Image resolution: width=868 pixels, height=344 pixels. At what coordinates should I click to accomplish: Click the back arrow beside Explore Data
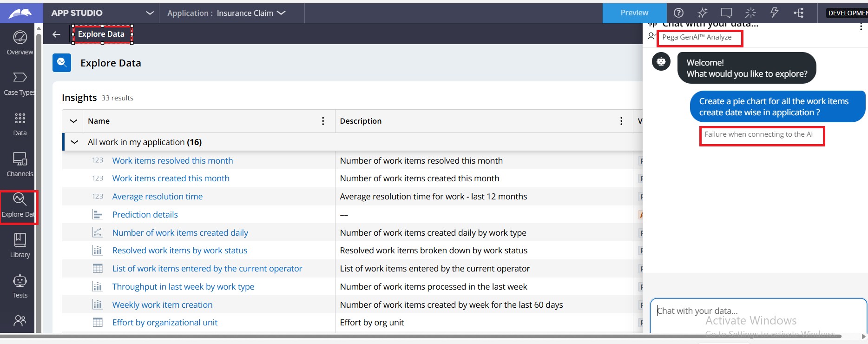pos(56,34)
